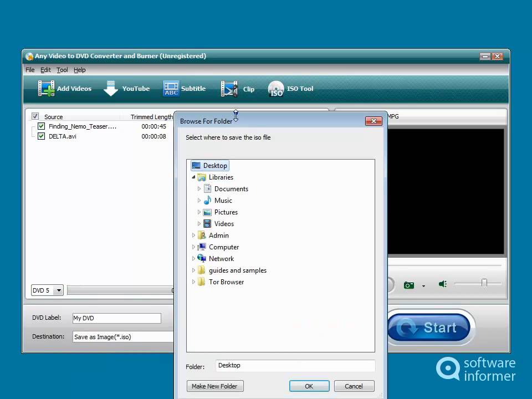
Task: Click the Network icon in tree
Action: point(202,258)
